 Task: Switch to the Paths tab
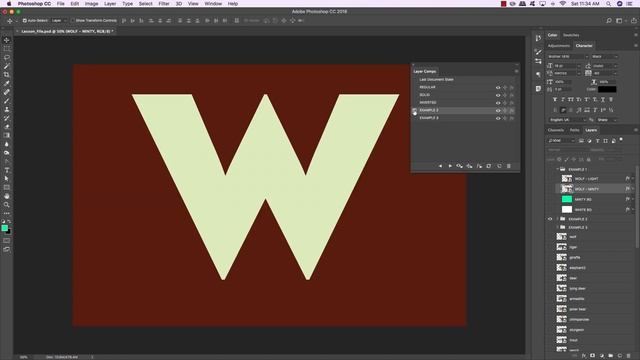coord(574,130)
